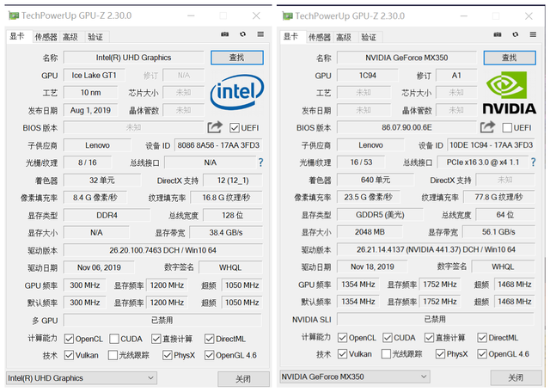Screen dimensions: 550x392
Task: Click the refresh icon in the Intel window
Action: (242, 34)
